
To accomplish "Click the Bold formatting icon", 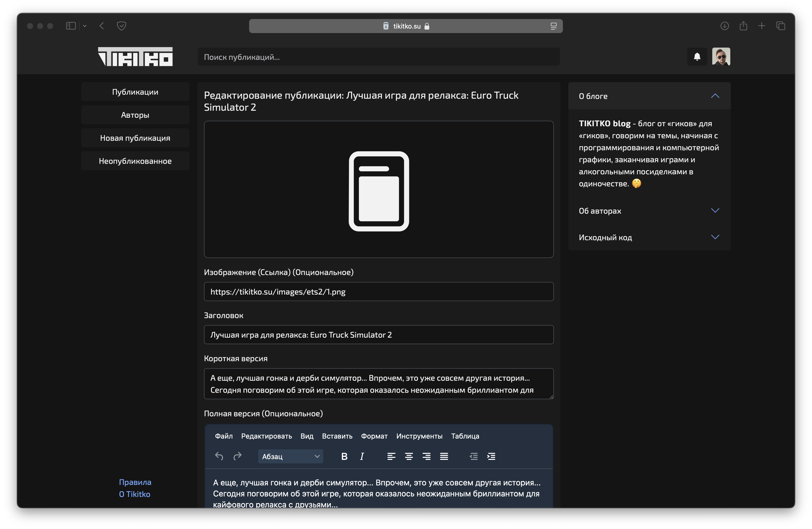I will [x=344, y=456].
